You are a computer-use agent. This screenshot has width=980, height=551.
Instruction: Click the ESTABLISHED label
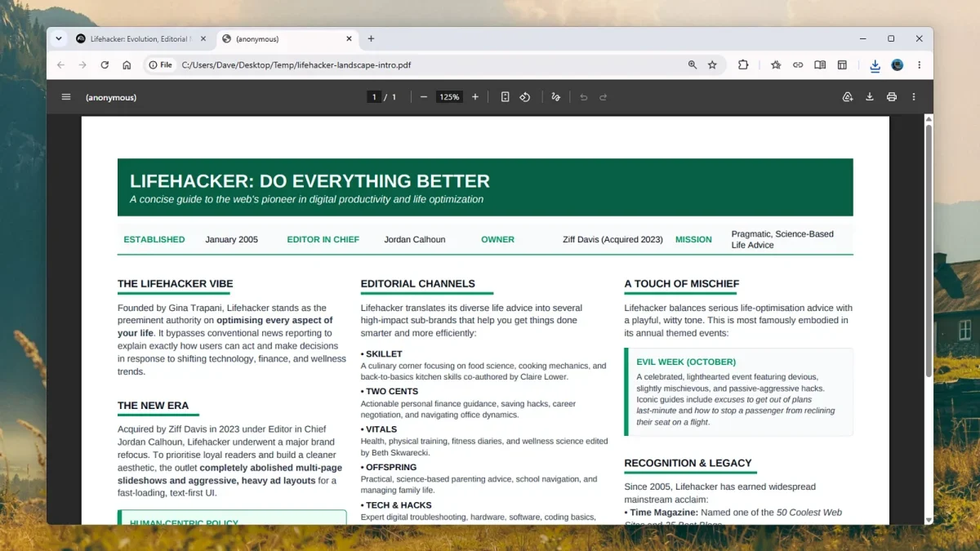coord(154,240)
